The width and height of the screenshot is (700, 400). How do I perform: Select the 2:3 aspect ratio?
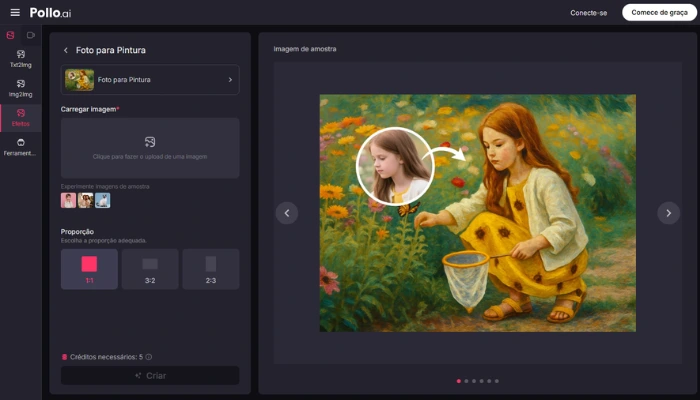[211, 269]
